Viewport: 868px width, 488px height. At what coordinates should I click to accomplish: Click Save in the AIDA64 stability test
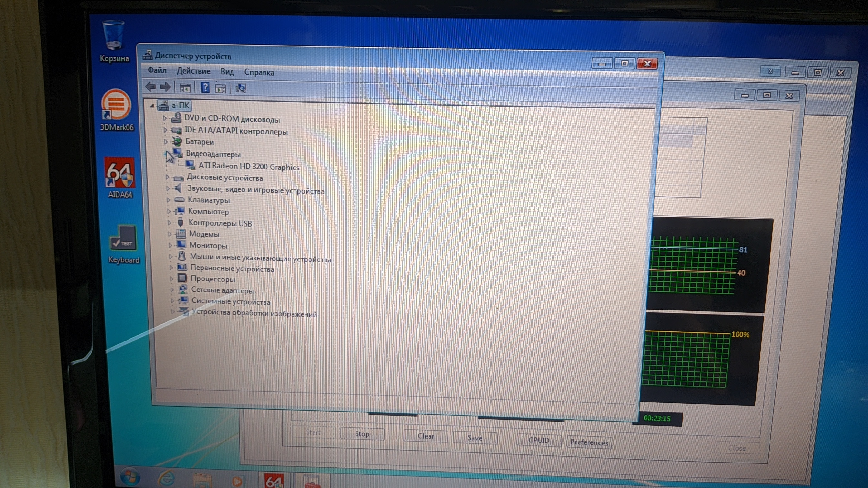(x=475, y=438)
